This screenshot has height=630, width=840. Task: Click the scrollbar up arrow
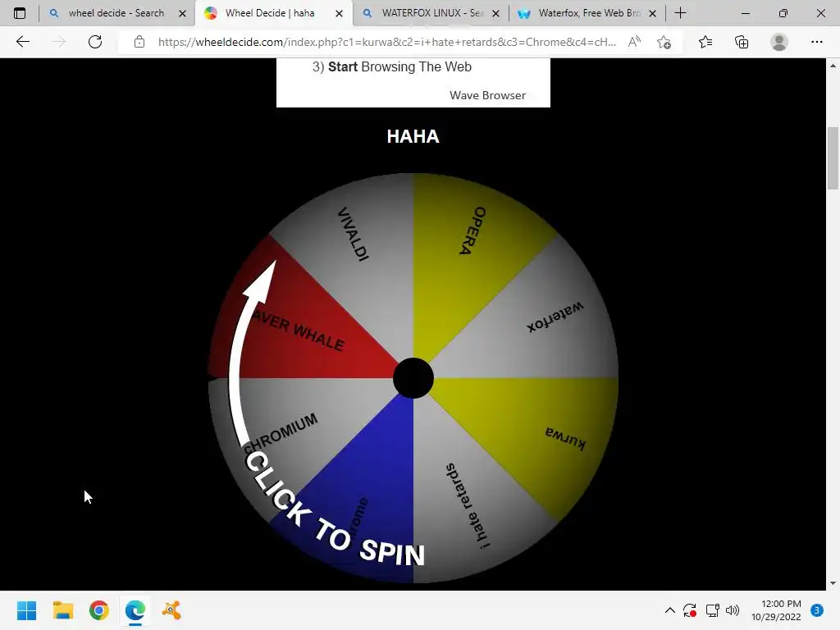click(833, 66)
